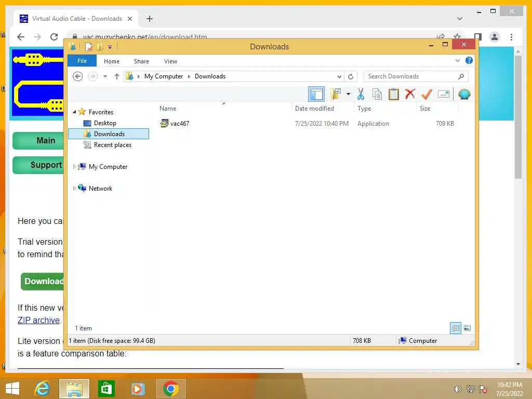This screenshot has width=532, height=399.
Task: Click the rename label icon in toolbar
Action: click(444, 94)
